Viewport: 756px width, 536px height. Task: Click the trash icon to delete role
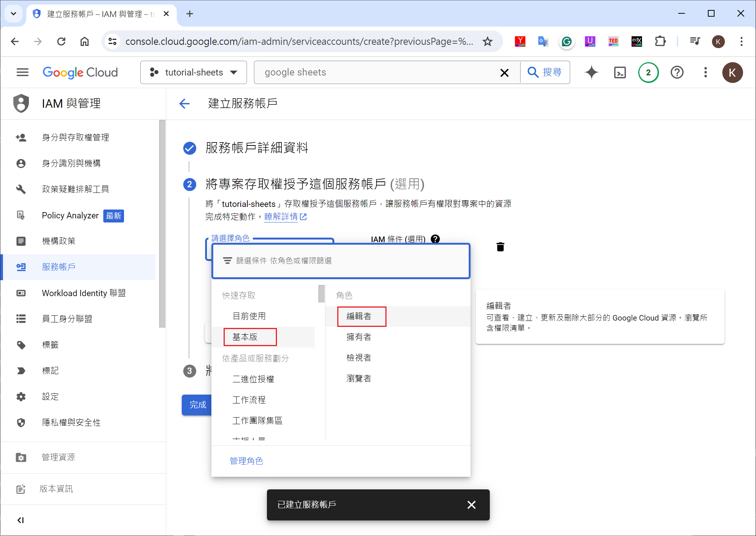(x=500, y=247)
